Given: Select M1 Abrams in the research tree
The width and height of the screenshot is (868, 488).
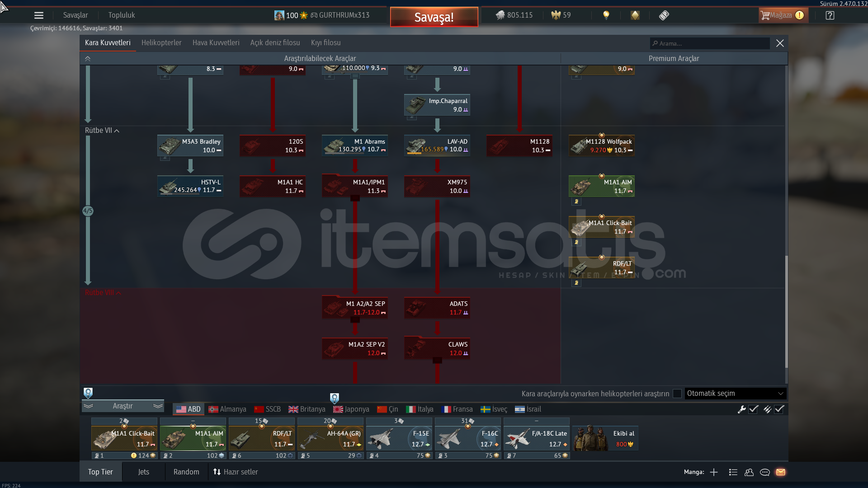Looking at the screenshot, I should point(355,145).
